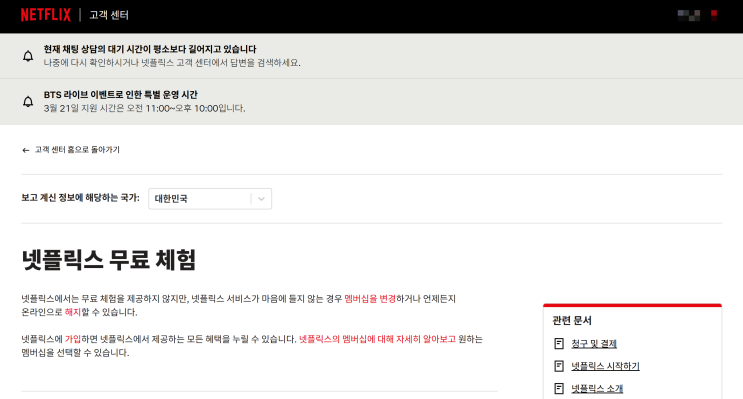Open the country dropdown showing 대한민국

point(210,199)
